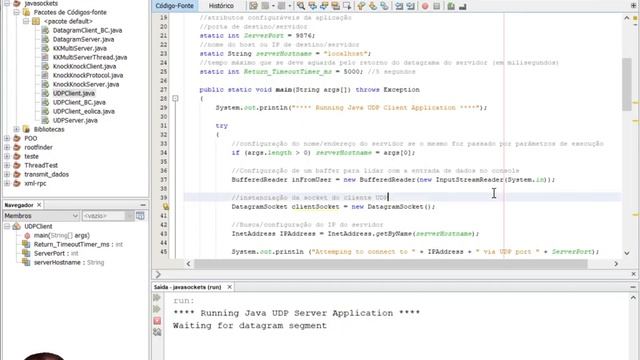Click the editor horizontal scrollbar thumb
Viewport: 640px width, 360px height.
click(391, 264)
